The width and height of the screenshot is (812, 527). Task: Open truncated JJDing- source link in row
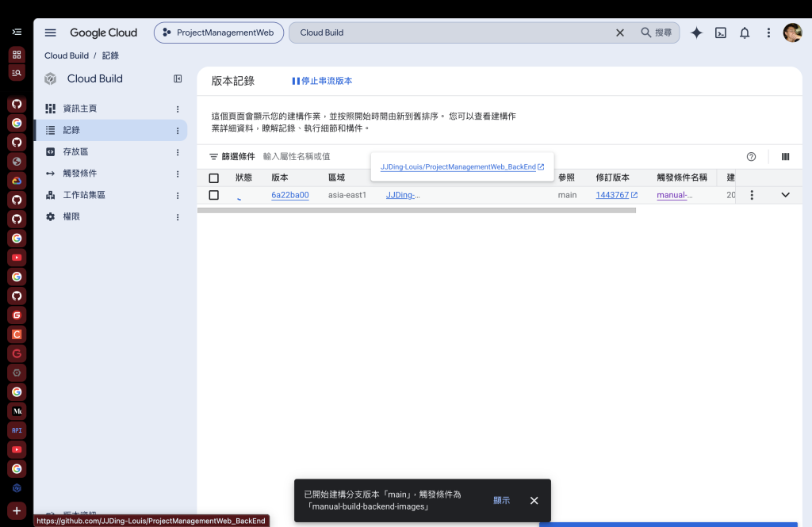[402, 195]
